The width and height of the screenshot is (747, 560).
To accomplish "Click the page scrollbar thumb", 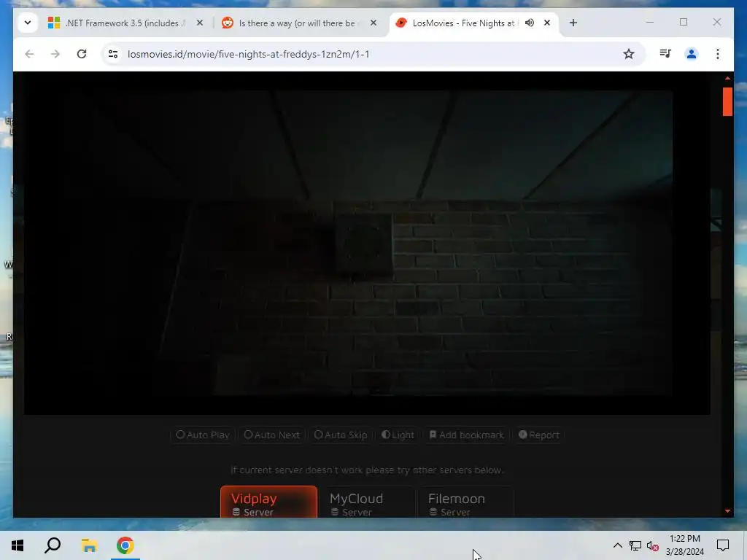I will point(727,101).
